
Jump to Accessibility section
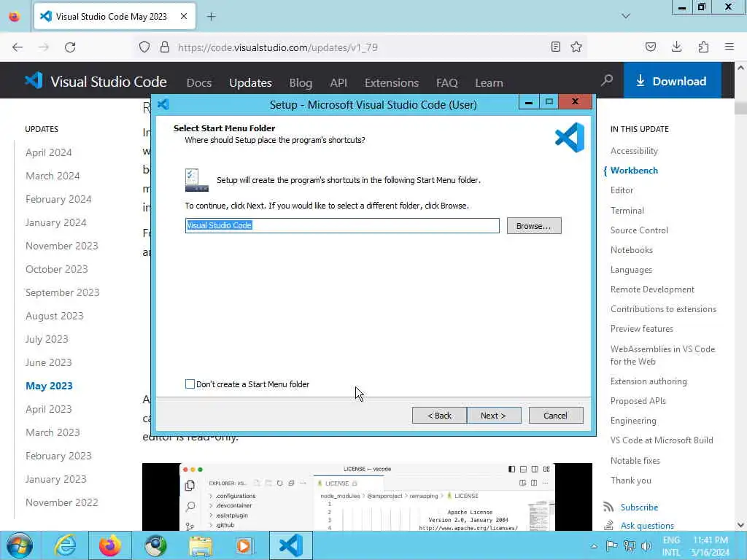pyautogui.click(x=634, y=150)
